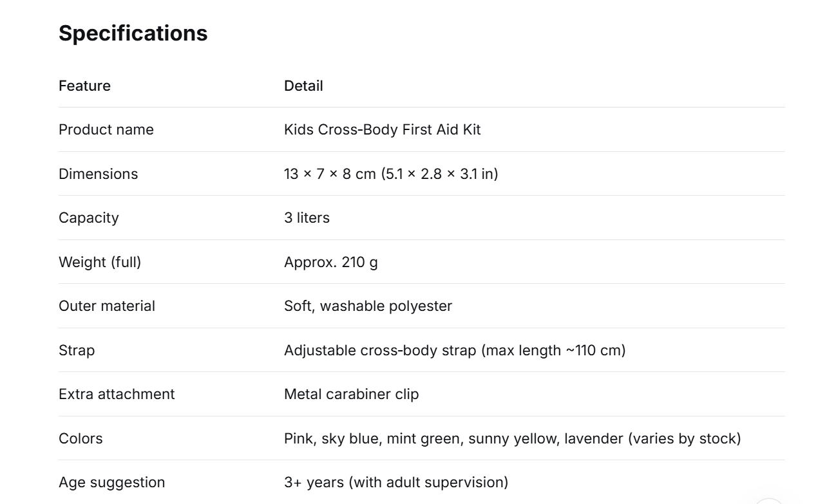
Task: Click Metal carabiner clip text
Action: click(x=351, y=394)
